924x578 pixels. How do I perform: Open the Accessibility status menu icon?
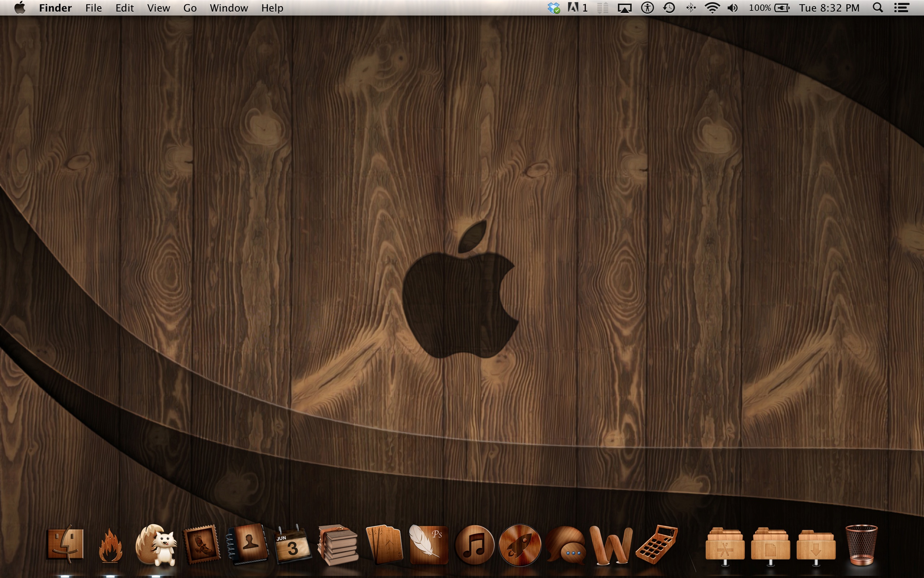[647, 8]
